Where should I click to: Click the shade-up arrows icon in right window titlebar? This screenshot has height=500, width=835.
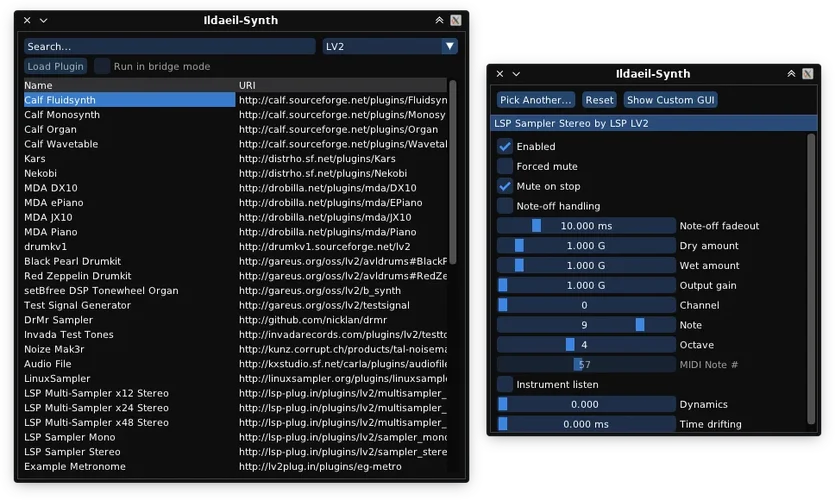(791, 74)
